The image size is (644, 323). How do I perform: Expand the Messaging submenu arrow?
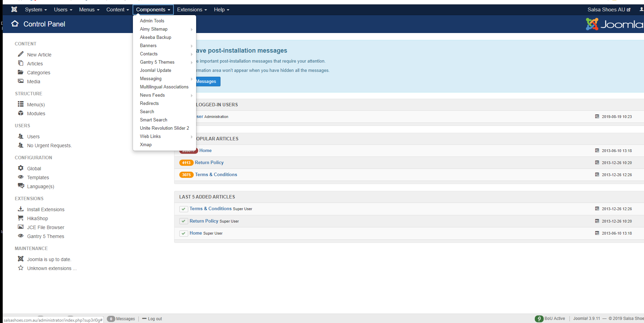coord(192,79)
